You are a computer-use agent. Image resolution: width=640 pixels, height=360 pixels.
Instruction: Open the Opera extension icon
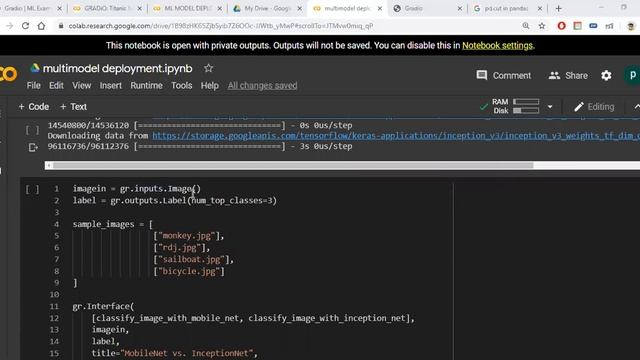click(562, 26)
